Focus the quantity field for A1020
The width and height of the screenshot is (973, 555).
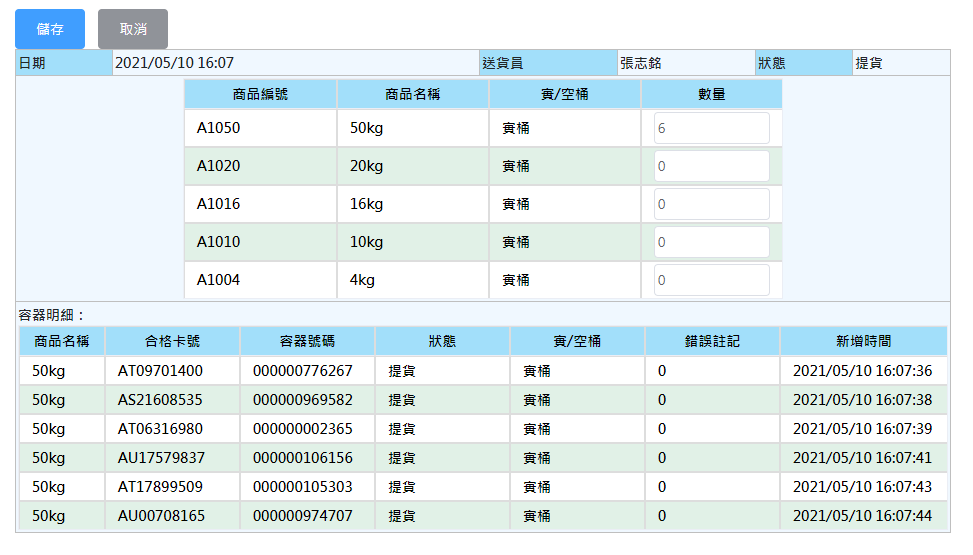(712, 166)
